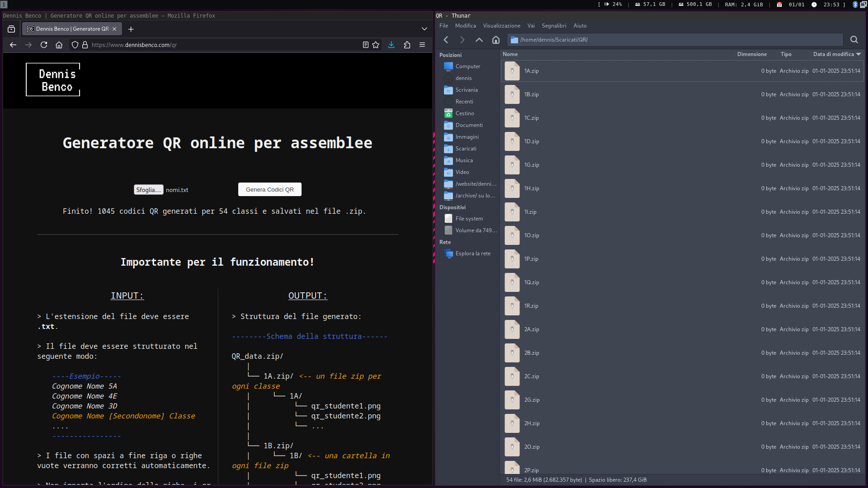Open Firefox extensions menu
The height and width of the screenshot is (488, 868).
point(407,45)
